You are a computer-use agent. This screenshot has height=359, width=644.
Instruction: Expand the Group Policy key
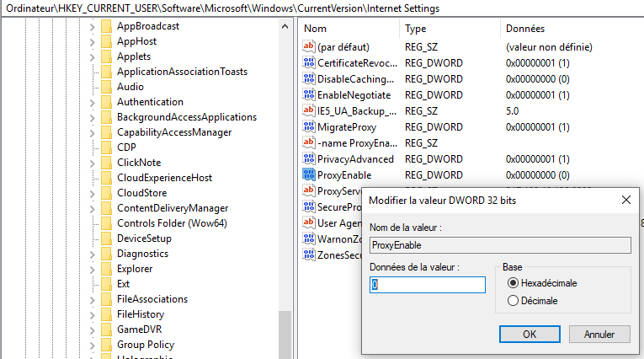click(x=93, y=345)
